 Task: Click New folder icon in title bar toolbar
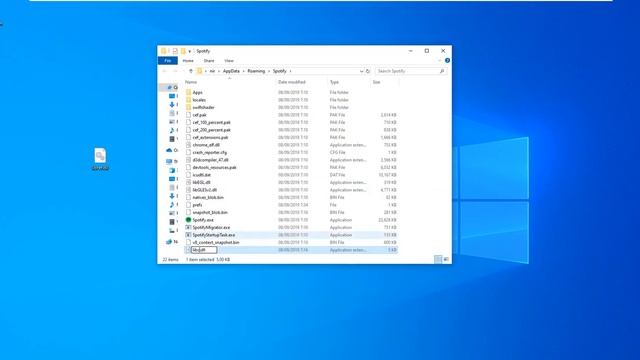tap(183, 51)
